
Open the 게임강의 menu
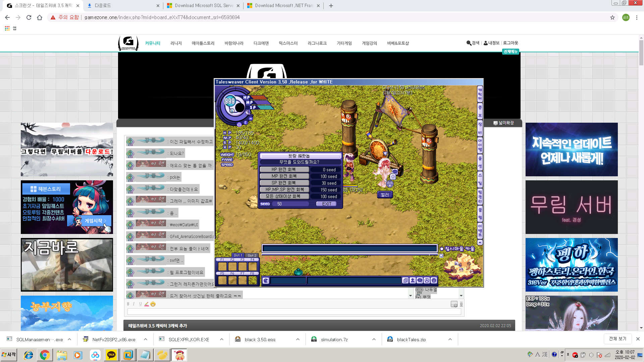(x=369, y=43)
